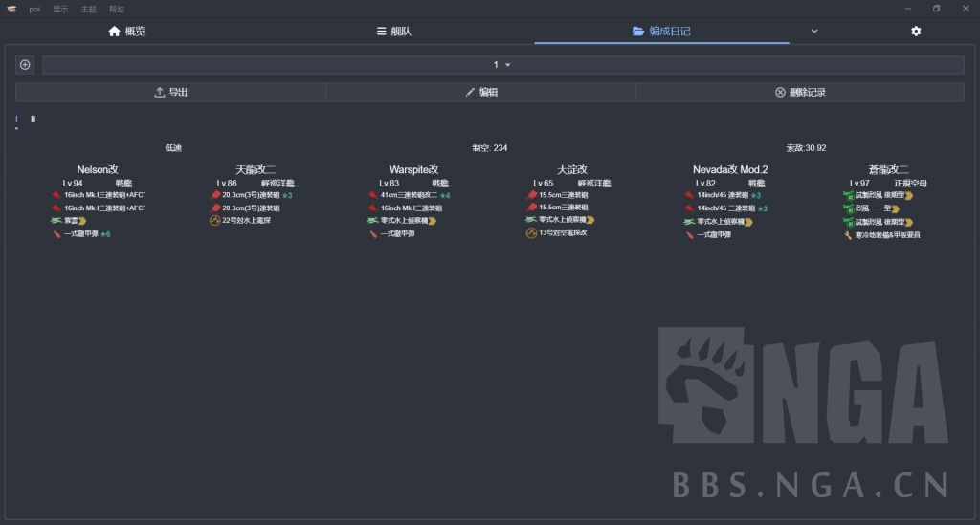Click 蒼龍改二's wrench equipment icon

click(x=848, y=234)
